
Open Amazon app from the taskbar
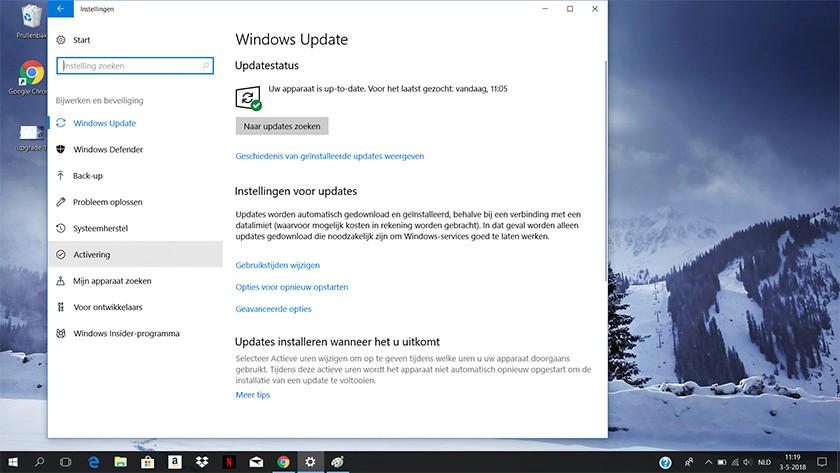[x=175, y=462]
